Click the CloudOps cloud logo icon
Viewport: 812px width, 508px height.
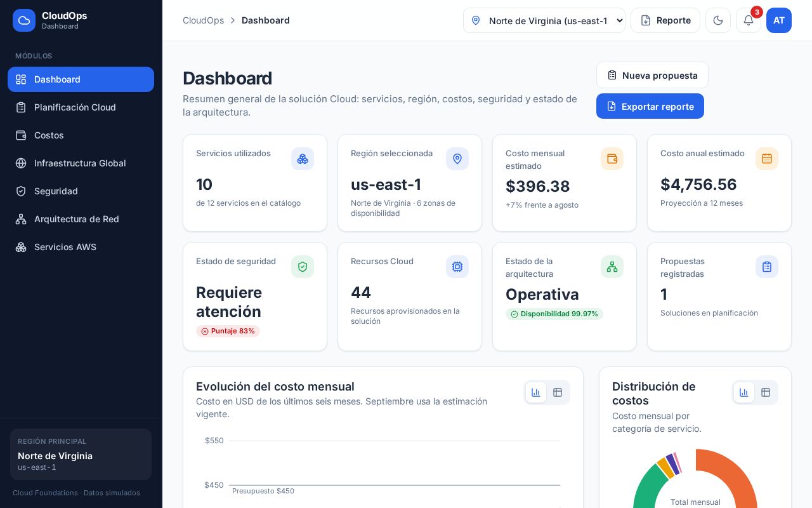24,20
